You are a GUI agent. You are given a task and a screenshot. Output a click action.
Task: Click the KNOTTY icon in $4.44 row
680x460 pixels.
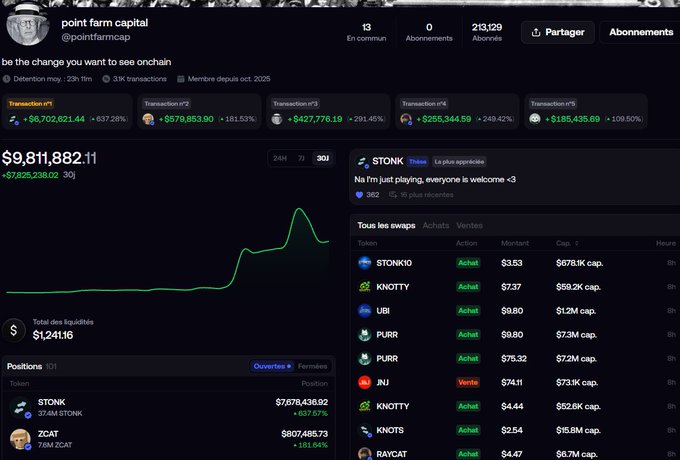tap(365, 406)
